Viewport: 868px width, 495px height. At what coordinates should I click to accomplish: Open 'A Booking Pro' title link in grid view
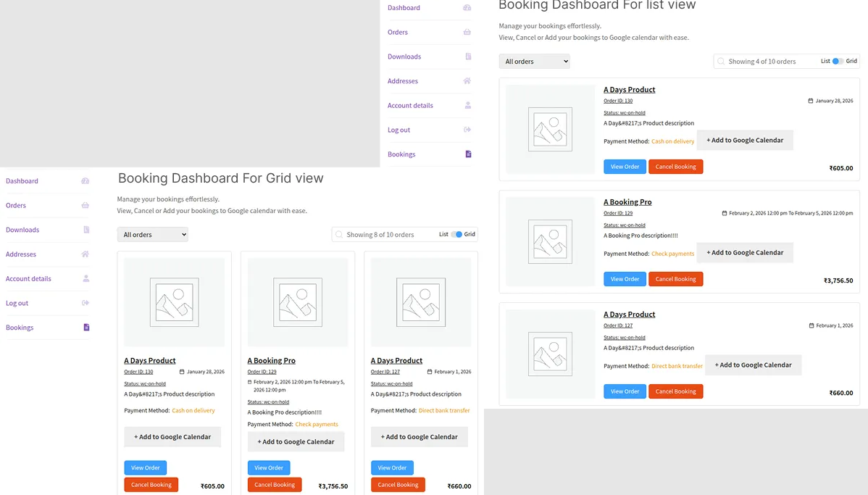(271, 360)
